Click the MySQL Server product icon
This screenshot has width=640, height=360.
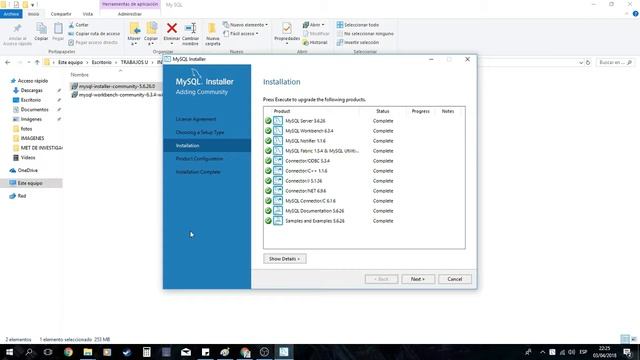click(x=278, y=121)
